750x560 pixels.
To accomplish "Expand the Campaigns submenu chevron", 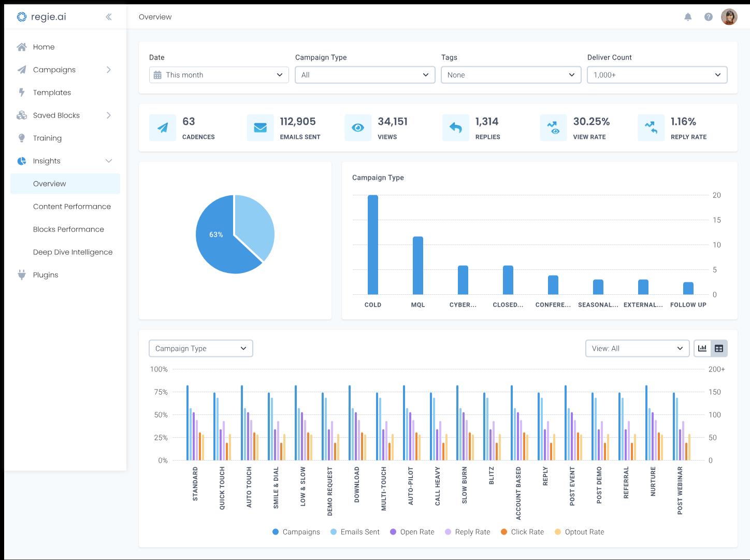I will click(109, 70).
